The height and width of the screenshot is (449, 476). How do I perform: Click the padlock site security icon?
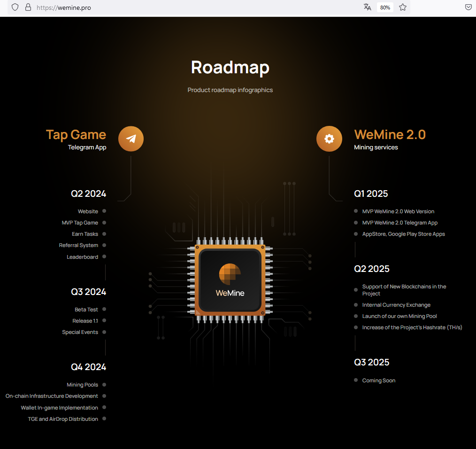coord(28,8)
